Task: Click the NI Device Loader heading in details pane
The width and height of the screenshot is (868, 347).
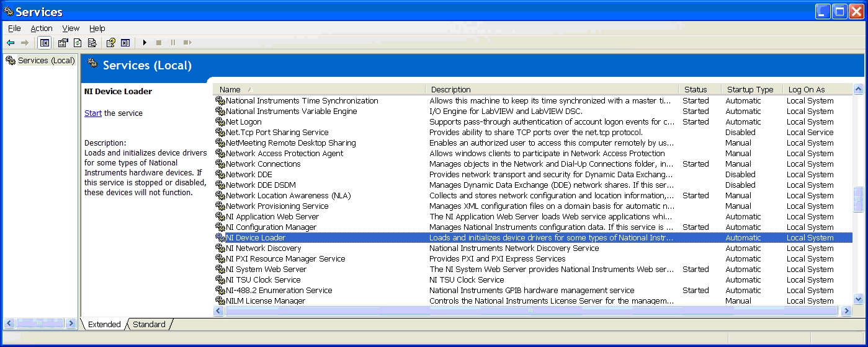Action: [x=118, y=91]
